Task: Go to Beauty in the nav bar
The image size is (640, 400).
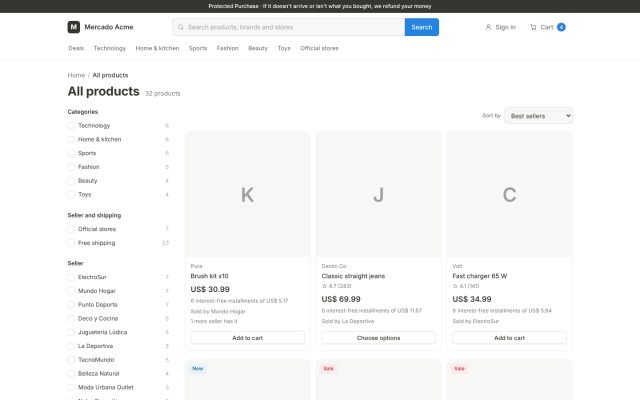Action: coord(258,48)
